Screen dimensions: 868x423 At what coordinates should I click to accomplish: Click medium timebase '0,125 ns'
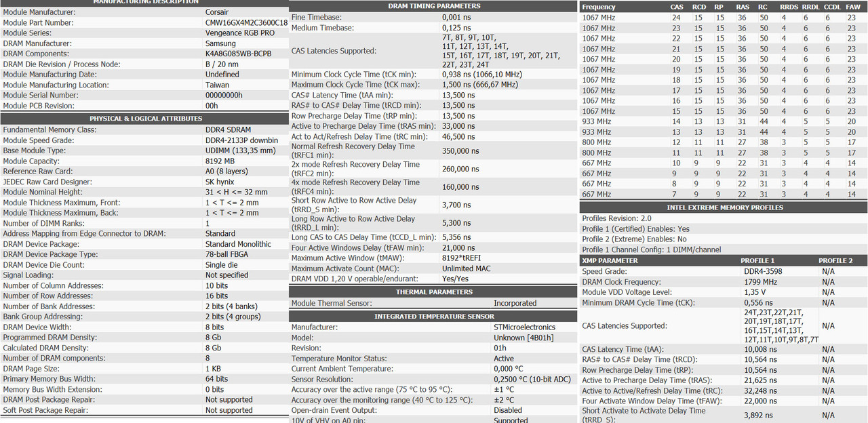click(456, 27)
